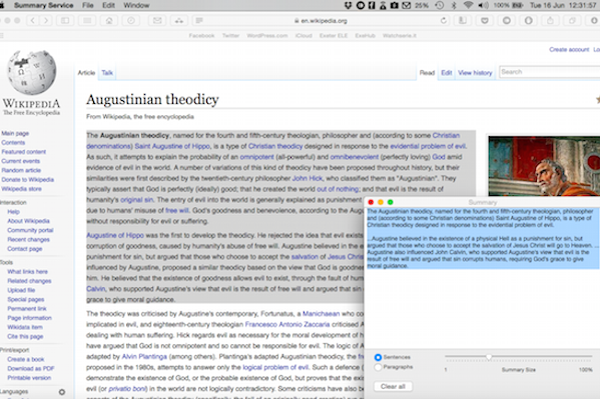Screen dimensions: 600x399
Task: Select the Paragraphs radio button
Action: click(x=378, y=367)
